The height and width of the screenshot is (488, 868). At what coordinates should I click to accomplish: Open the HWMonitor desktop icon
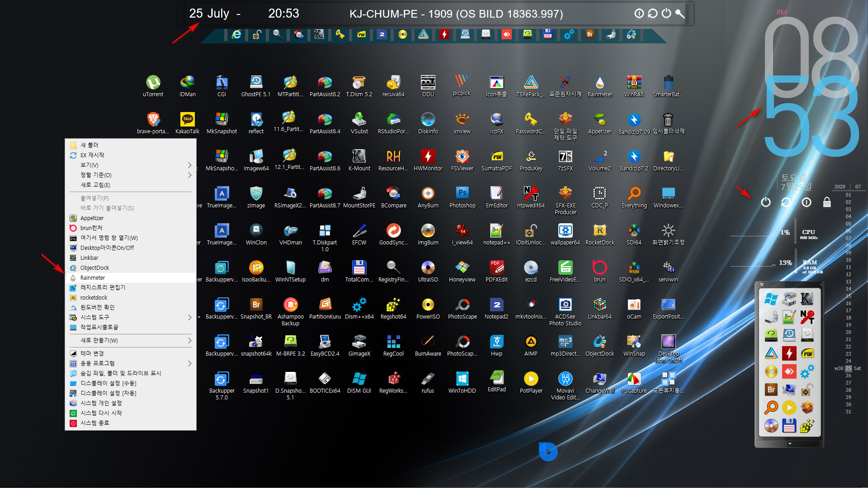[428, 160]
